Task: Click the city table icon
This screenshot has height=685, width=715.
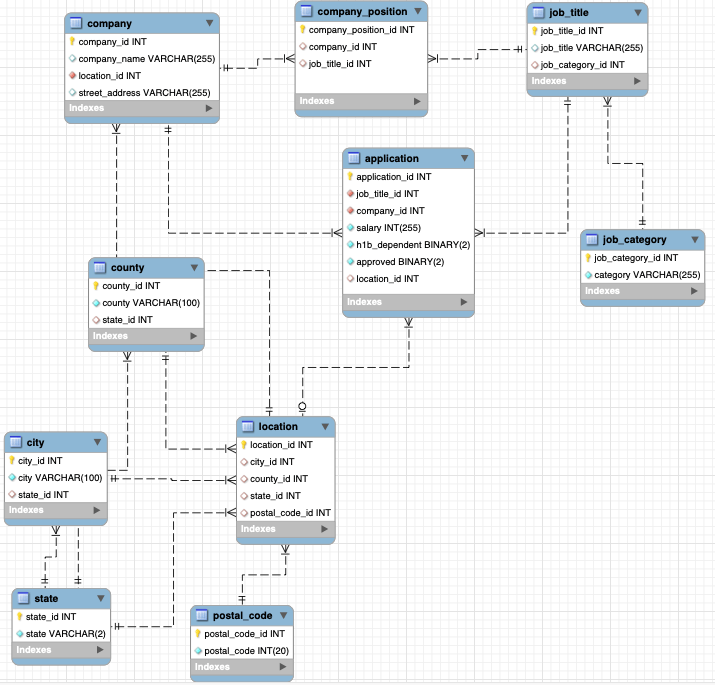Action: pos(16,442)
